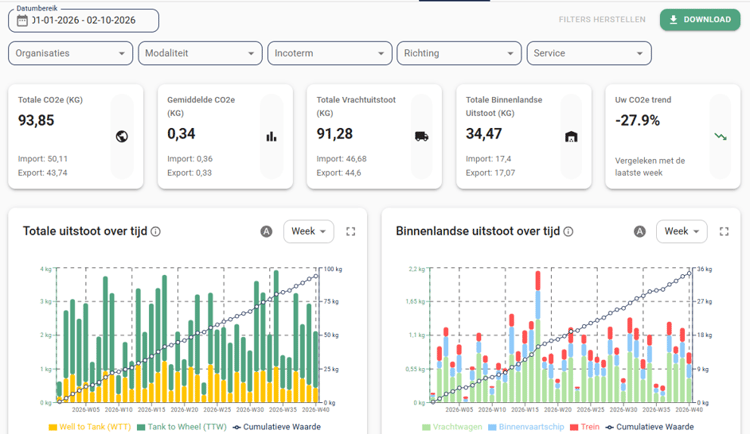Toggle the Trein legend entry

point(585,427)
